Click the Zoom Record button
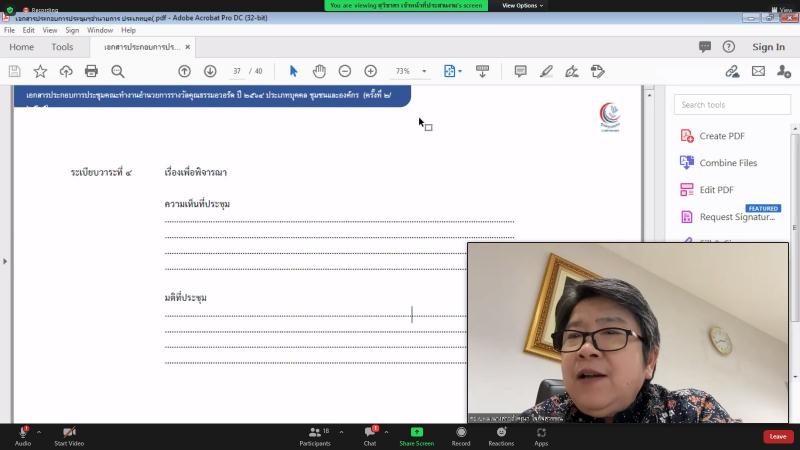 pyautogui.click(x=461, y=437)
